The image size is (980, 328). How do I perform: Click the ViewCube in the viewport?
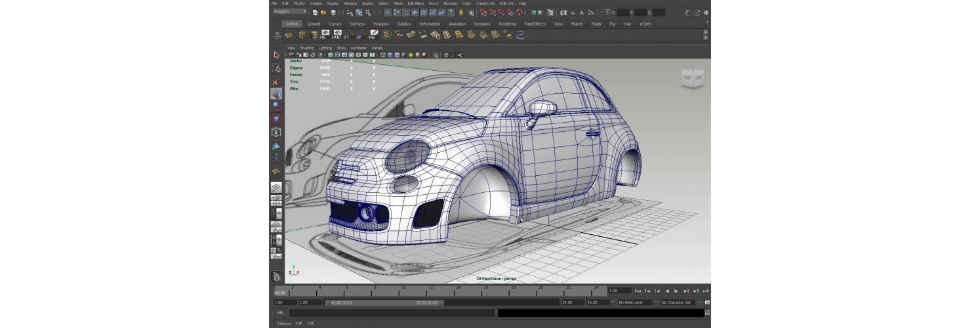coord(692,78)
